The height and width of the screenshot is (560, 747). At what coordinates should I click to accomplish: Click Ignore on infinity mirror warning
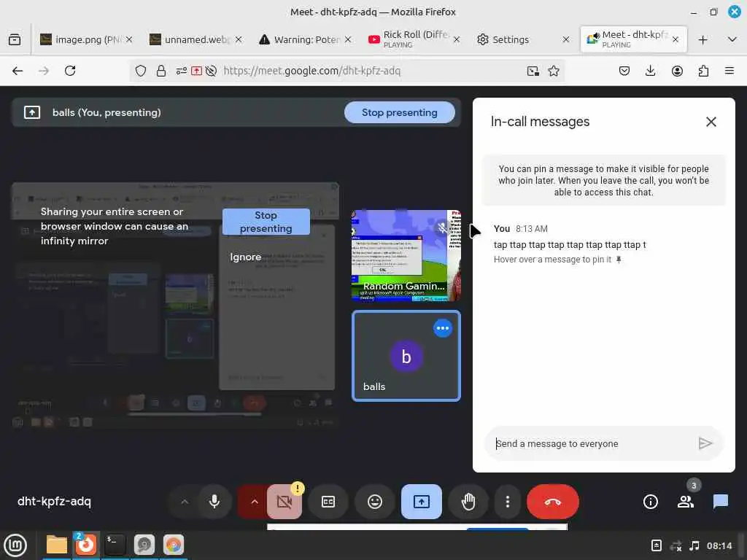pos(245,257)
